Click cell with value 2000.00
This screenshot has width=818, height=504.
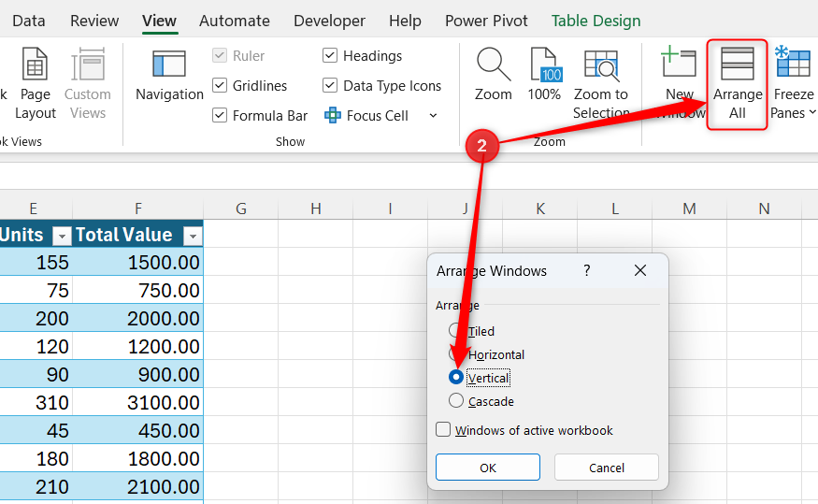click(x=137, y=318)
